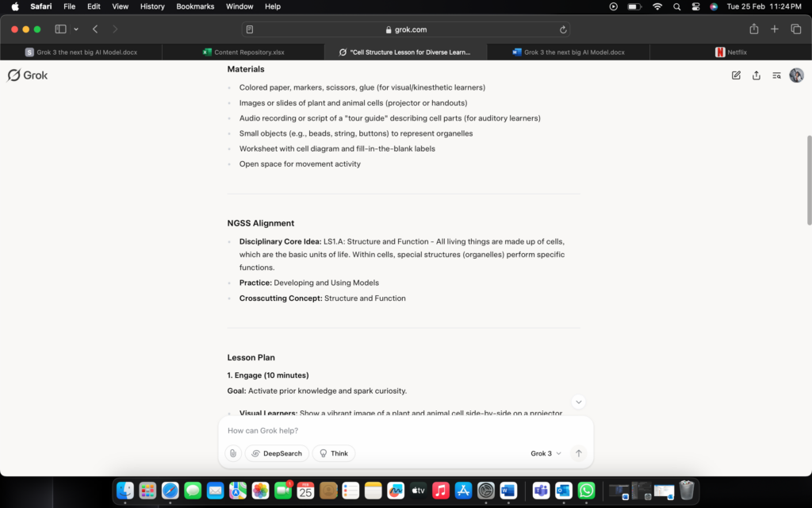Open the chat history search icon
Screen dimensions: 812x508
coord(777,75)
